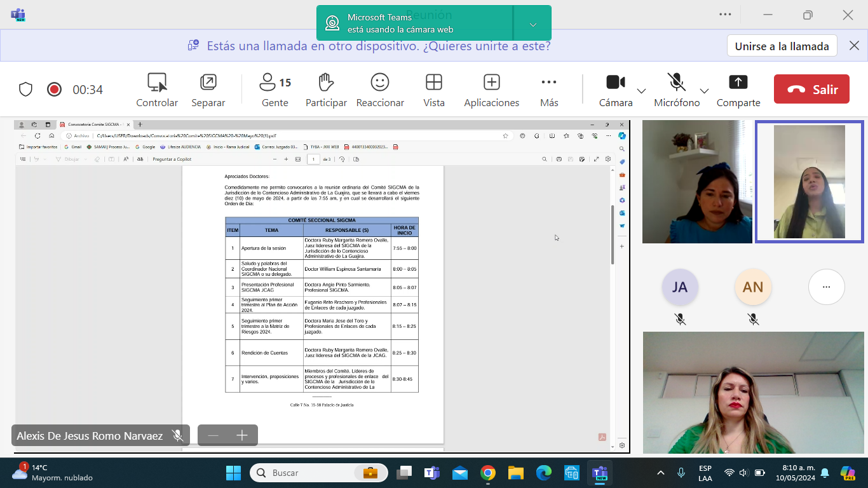
Task: Show hidden system tray icons
Action: 661,473
